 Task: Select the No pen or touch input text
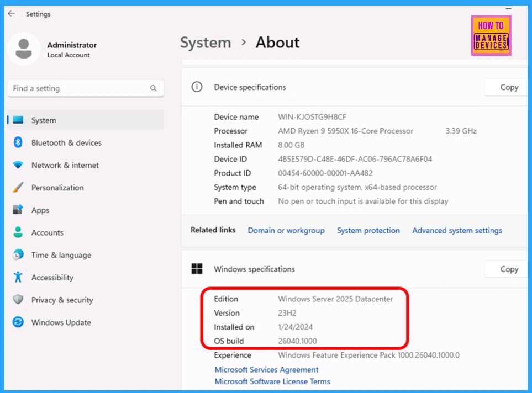pos(363,201)
